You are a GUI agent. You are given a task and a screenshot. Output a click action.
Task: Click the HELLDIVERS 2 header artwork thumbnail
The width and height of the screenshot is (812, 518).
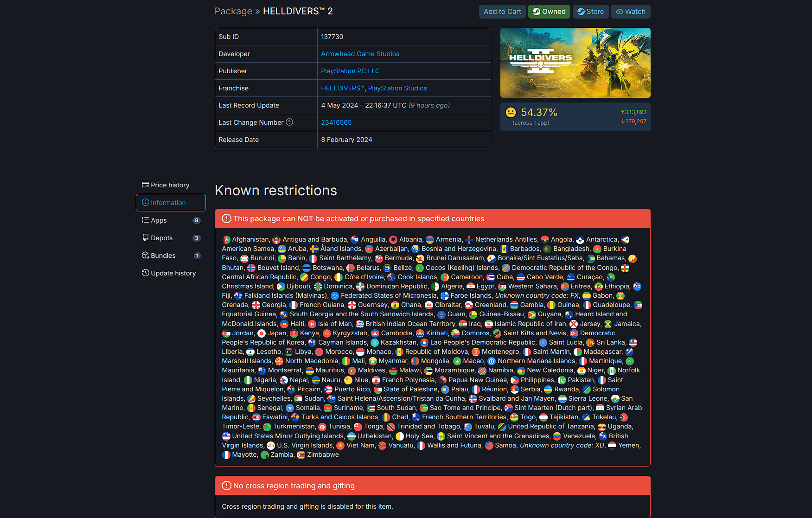click(575, 63)
